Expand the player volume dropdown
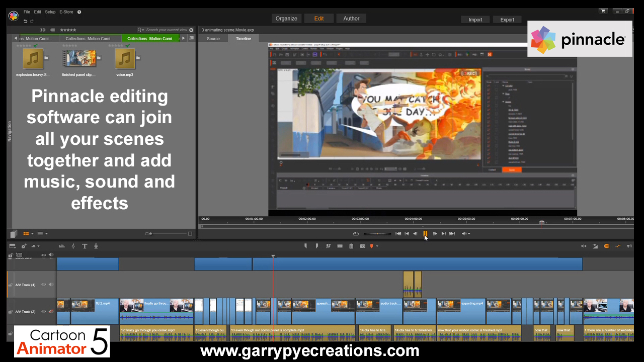Viewport: 644px width, 362px height. [x=469, y=234]
